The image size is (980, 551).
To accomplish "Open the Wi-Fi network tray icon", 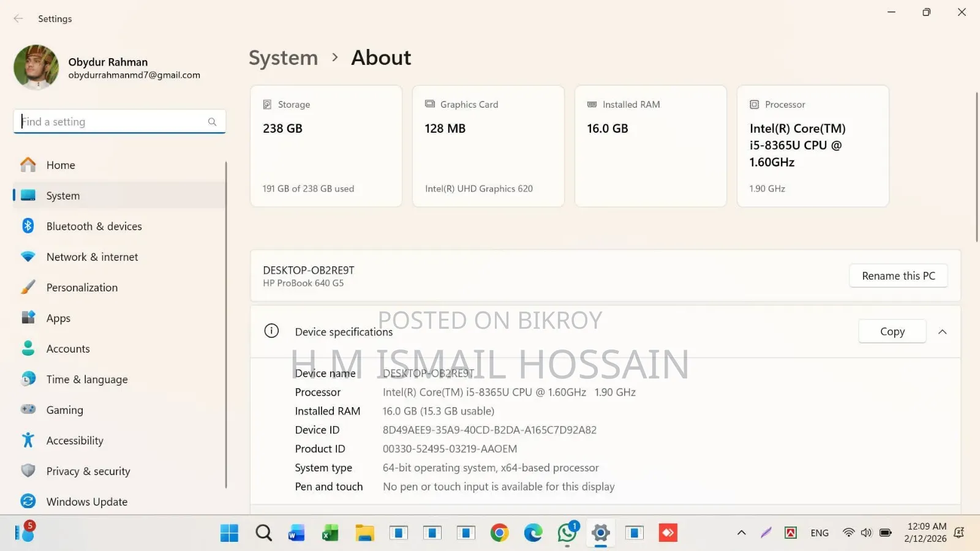I will (x=848, y=533).
